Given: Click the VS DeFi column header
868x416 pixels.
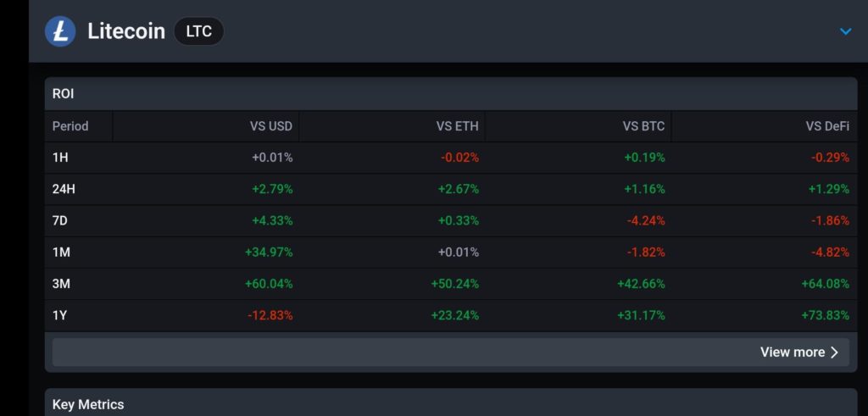Looking at the screenshot, I should point(827,126).
